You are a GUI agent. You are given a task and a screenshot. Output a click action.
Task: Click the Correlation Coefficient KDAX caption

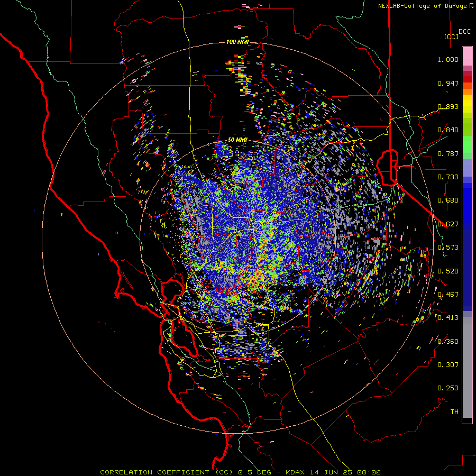coord(240,472)
